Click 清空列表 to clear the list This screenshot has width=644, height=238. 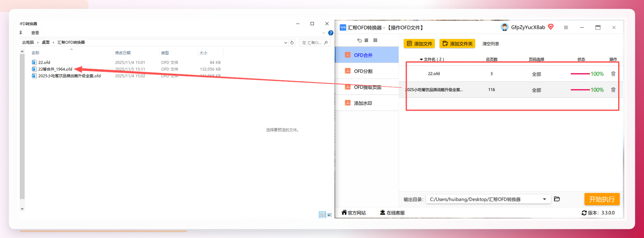click(x=491, y=44)
